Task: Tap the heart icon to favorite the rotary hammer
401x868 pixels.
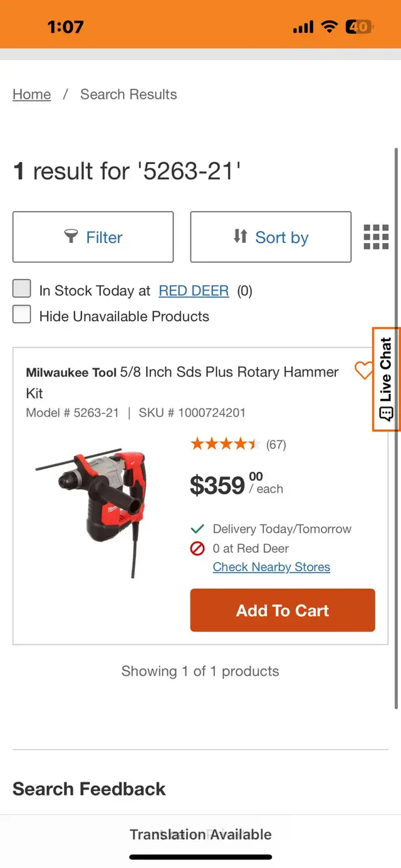Action: pos(364,371)
